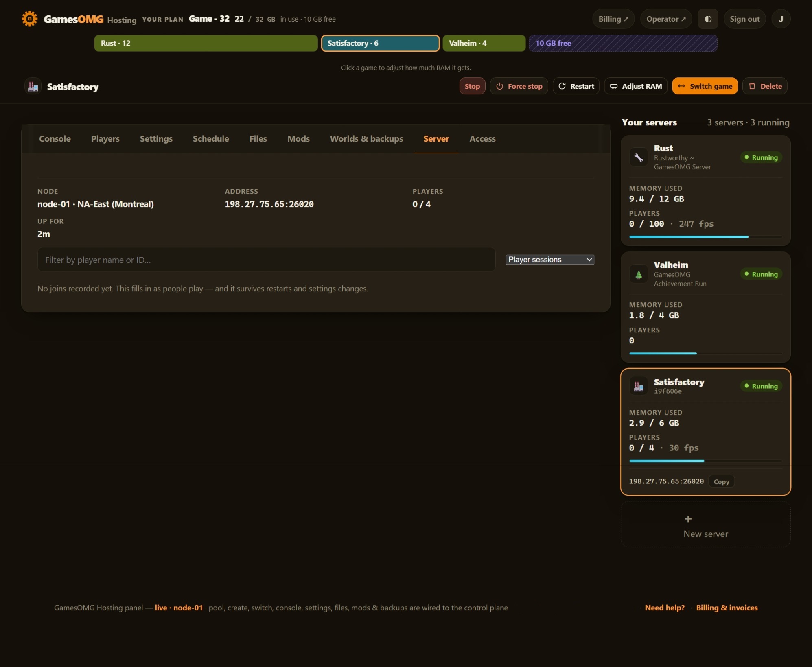Copy the Satisfactory server address
812x667 pixels.
click(721, 481)
